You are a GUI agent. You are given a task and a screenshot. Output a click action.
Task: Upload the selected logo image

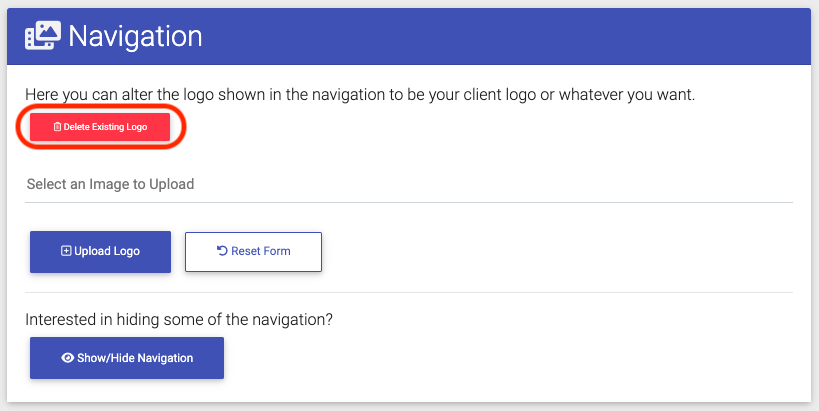pyautogui.click(x=100, y=252)
